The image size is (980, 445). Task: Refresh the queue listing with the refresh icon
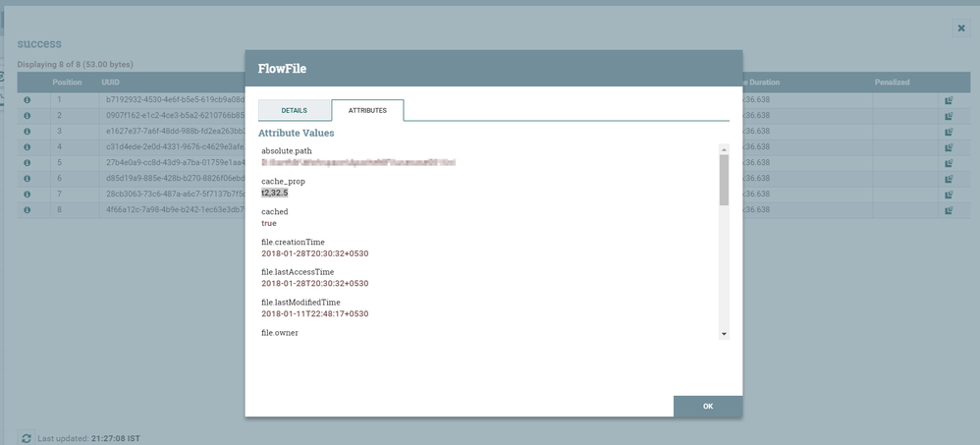pos(26,438)
